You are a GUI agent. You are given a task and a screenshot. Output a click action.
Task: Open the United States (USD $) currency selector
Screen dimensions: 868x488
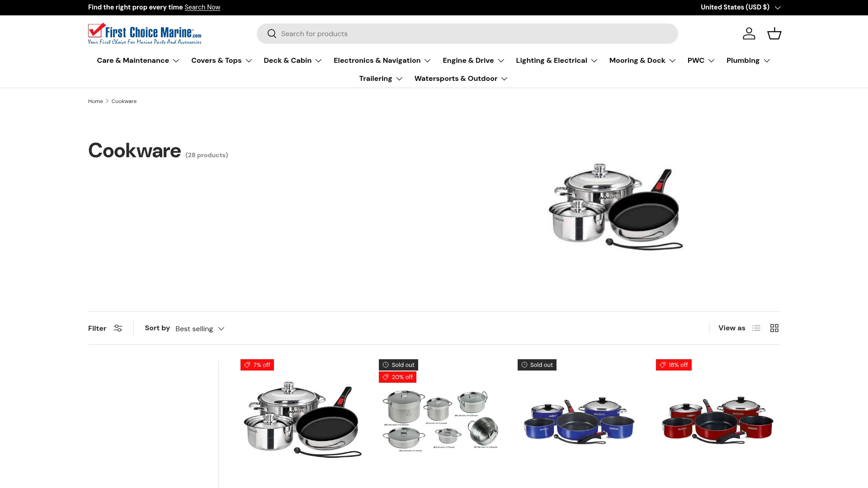click(741, 7)
